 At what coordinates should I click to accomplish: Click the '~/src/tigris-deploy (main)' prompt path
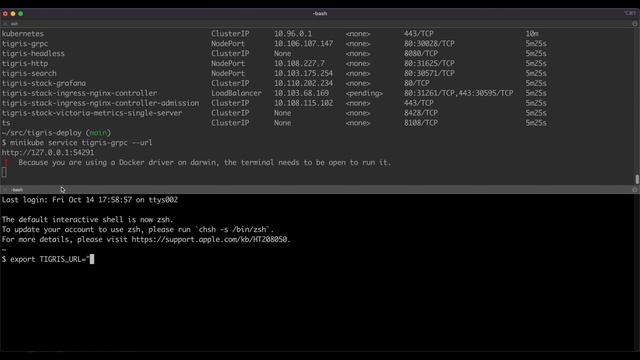click(56, 133)
